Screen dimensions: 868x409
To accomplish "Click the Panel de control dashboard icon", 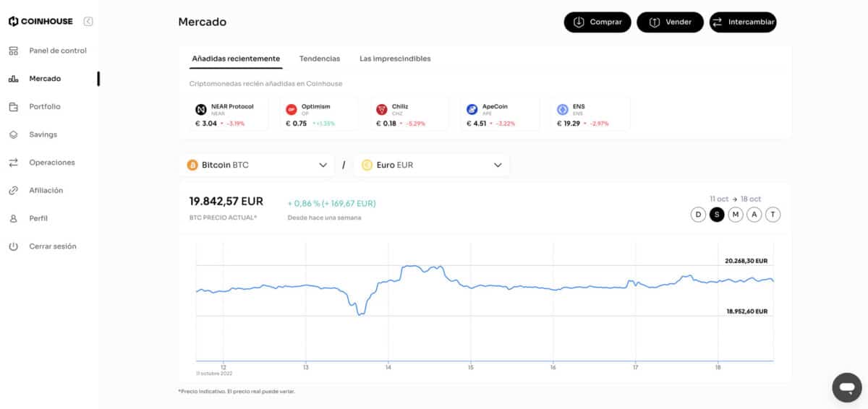I will (13, 51).
